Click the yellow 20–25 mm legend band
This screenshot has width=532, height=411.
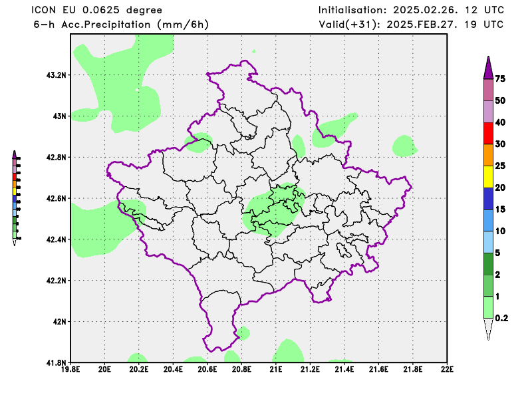click(x=488, y=177)
